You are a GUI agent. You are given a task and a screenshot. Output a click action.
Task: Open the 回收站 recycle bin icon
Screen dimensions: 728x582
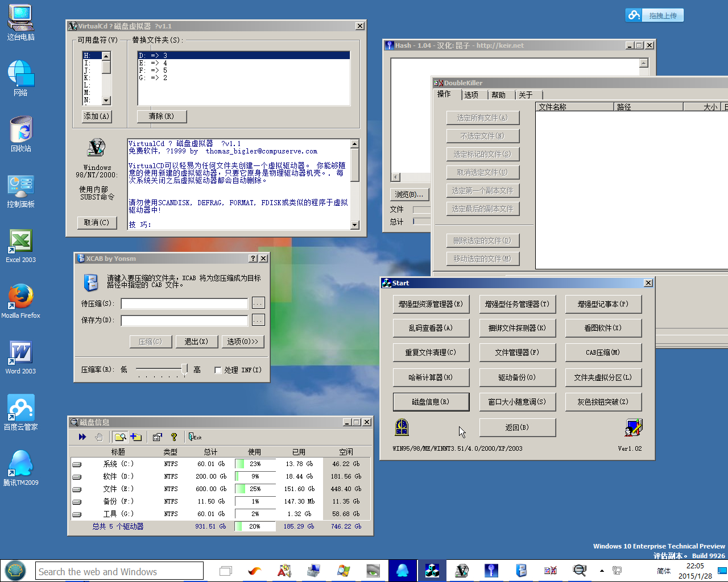(21, 134)
